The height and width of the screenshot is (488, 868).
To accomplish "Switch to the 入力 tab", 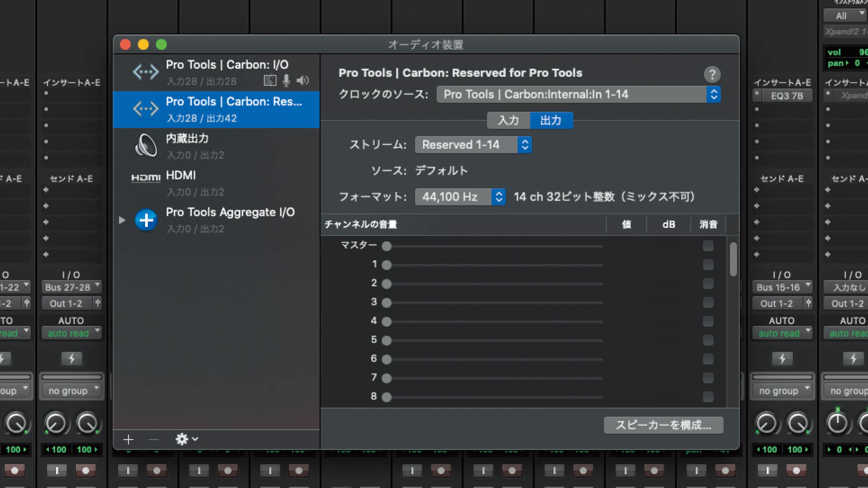I will (508, 121).
